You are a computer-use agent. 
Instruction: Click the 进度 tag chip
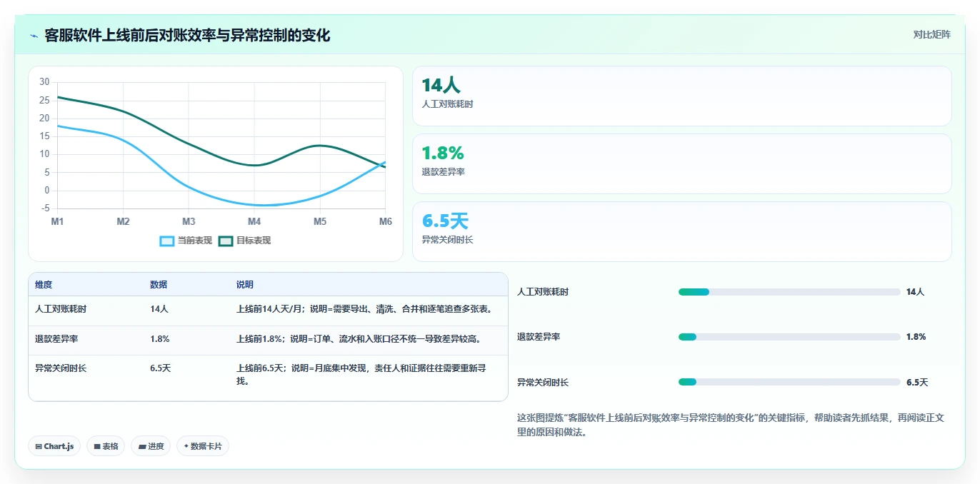click(x=151, y=446)
